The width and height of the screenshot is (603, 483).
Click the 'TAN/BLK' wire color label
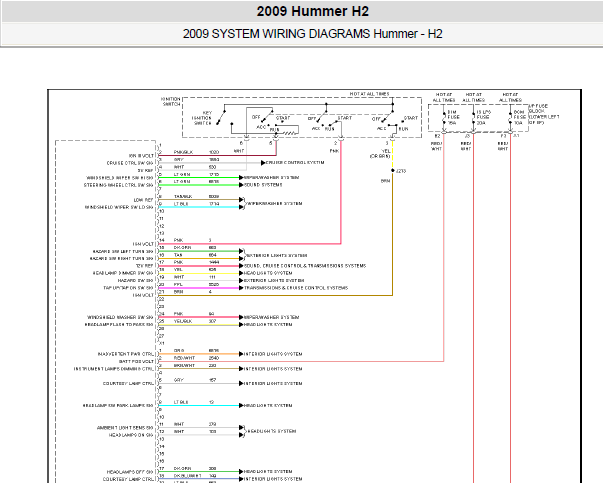(183, 197)
